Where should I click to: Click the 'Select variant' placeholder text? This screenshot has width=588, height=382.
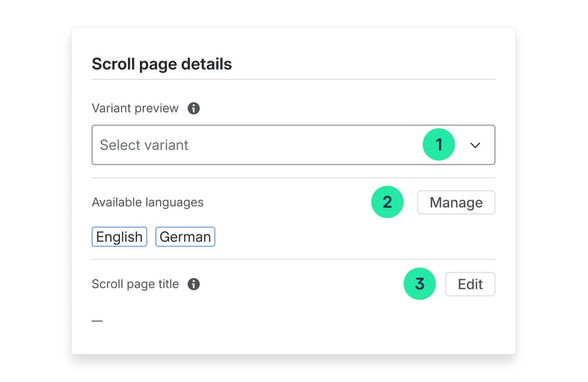tap(144, 145)
